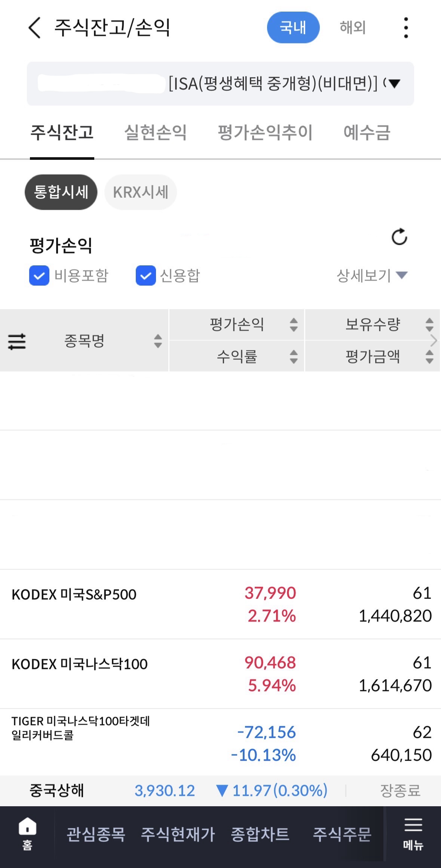Switch to the 실현손익 tab
This screenshot has height=868, width=441.
point(155,133)
